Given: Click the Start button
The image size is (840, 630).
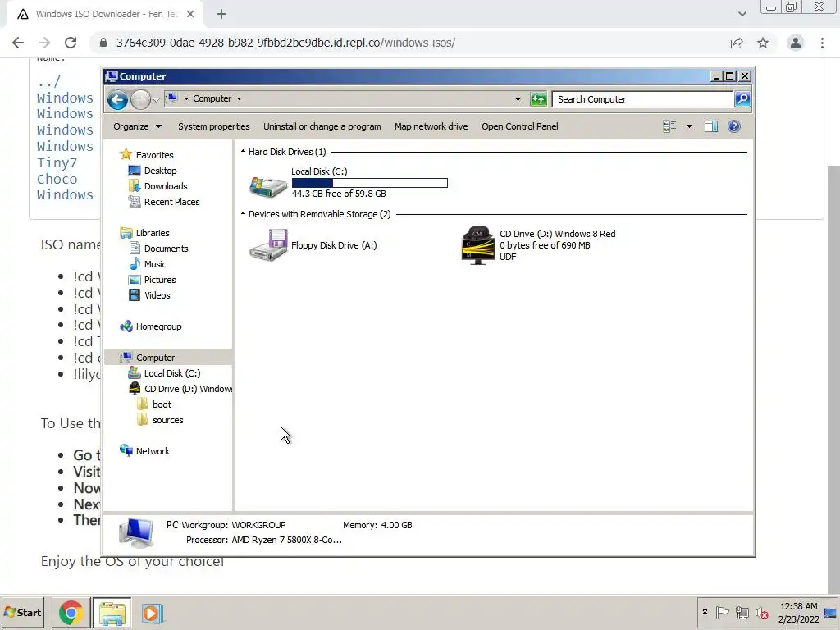Looking at the screenshot, I should click(22, 612).
